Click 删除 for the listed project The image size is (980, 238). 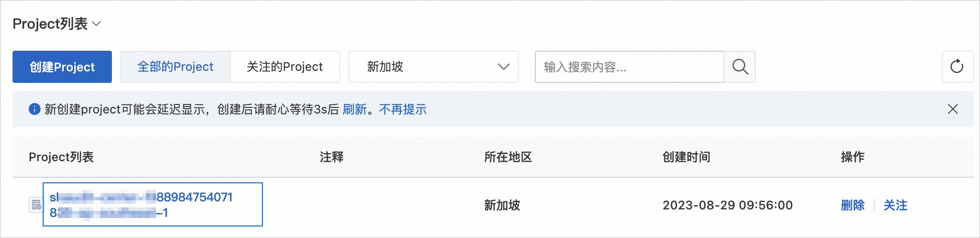click(853, 205)
